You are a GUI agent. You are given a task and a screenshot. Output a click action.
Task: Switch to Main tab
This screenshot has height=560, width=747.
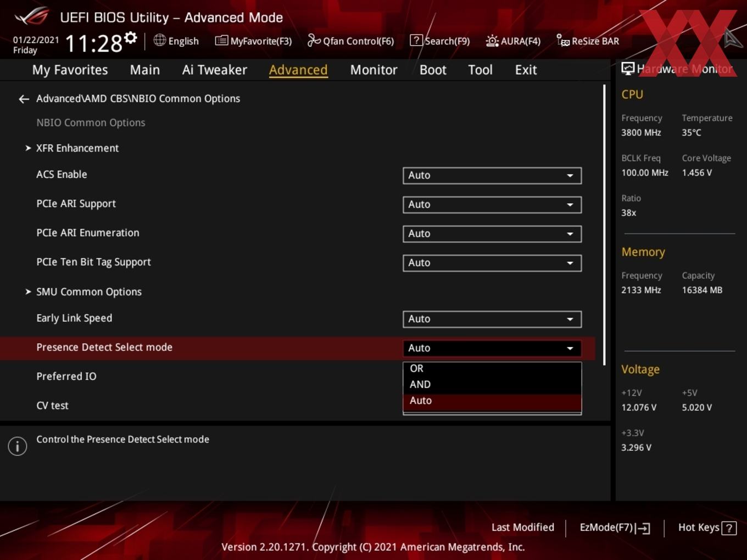145,70
